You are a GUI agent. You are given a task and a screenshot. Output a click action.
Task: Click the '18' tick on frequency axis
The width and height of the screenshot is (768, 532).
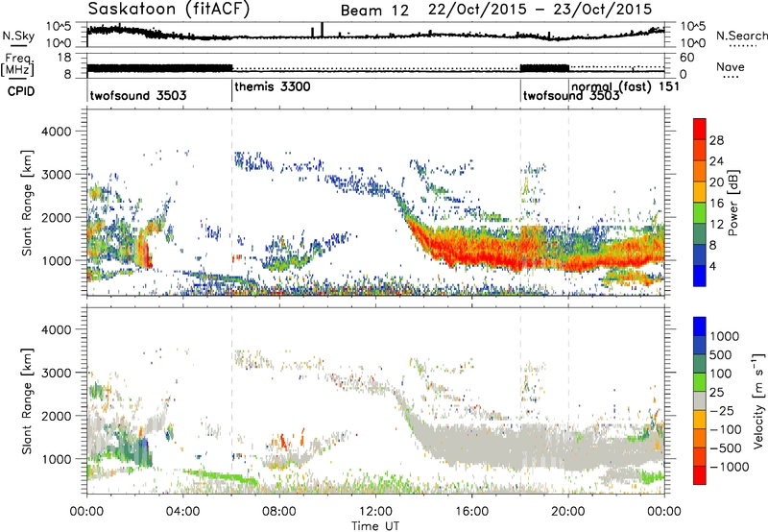[64, 58]
